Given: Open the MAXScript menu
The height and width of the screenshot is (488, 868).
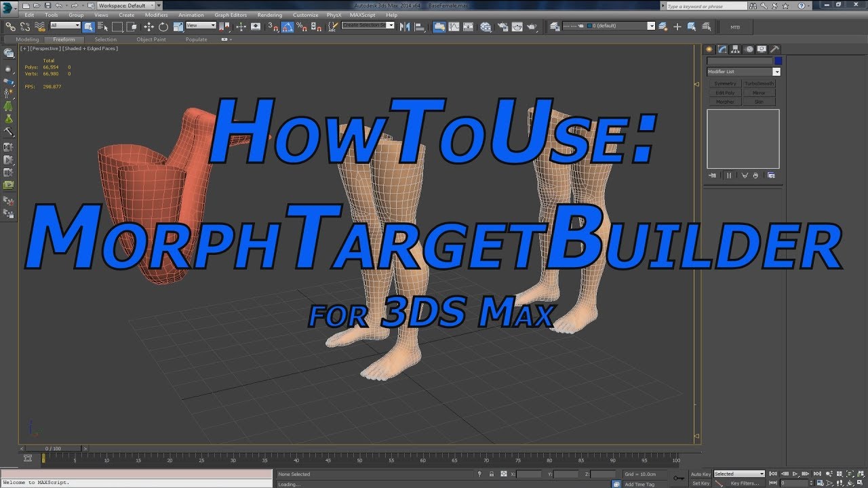Looking at the screenshot, I should (x=362, y=15).
